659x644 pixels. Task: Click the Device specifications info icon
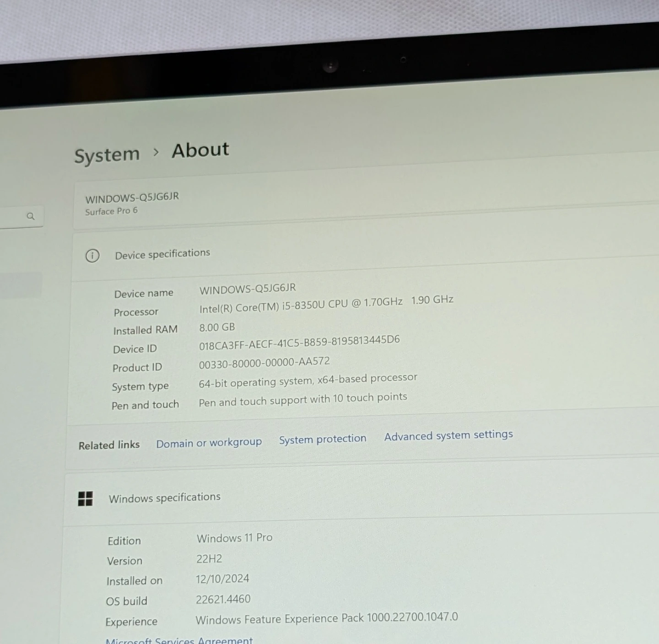click(92, 256)
